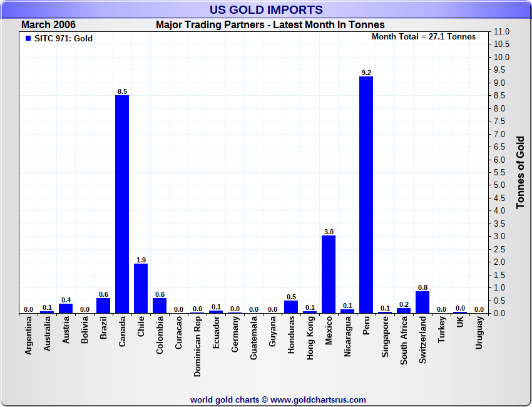Click the Dominican Rep axis label
This screenshot has height=407, width=532.
coord(197,347)
